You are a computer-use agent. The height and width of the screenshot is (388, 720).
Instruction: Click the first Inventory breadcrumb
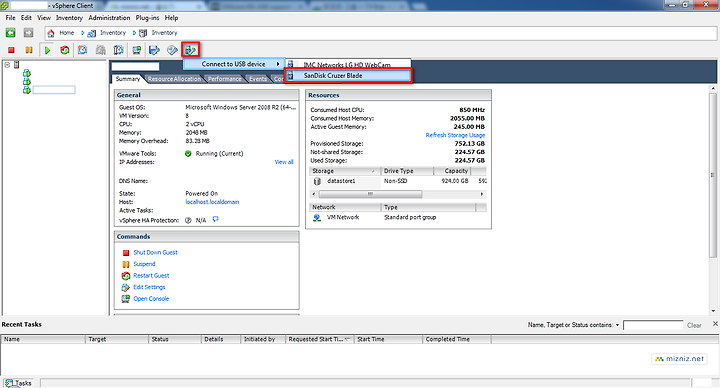click(113, 33)
